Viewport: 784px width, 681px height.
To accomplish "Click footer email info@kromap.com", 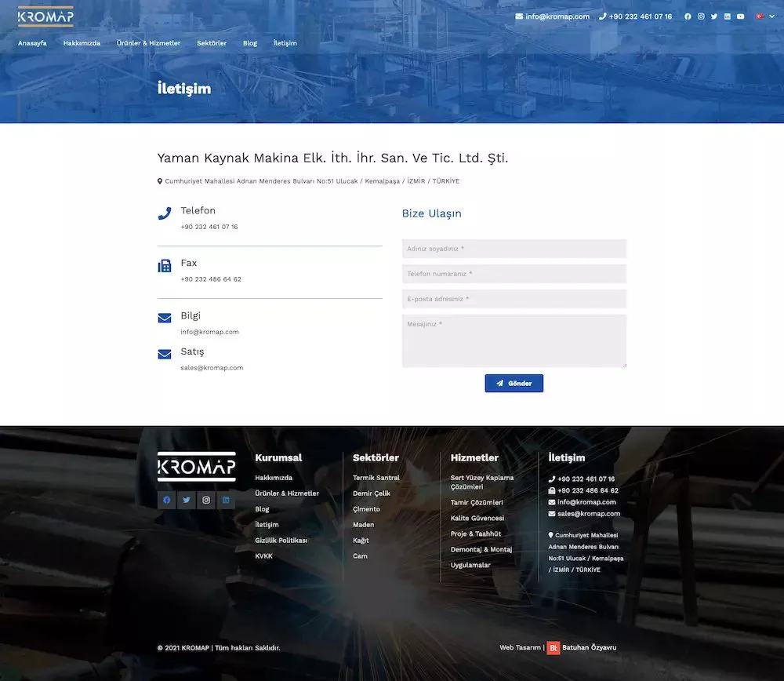I will tap(587, 502).
